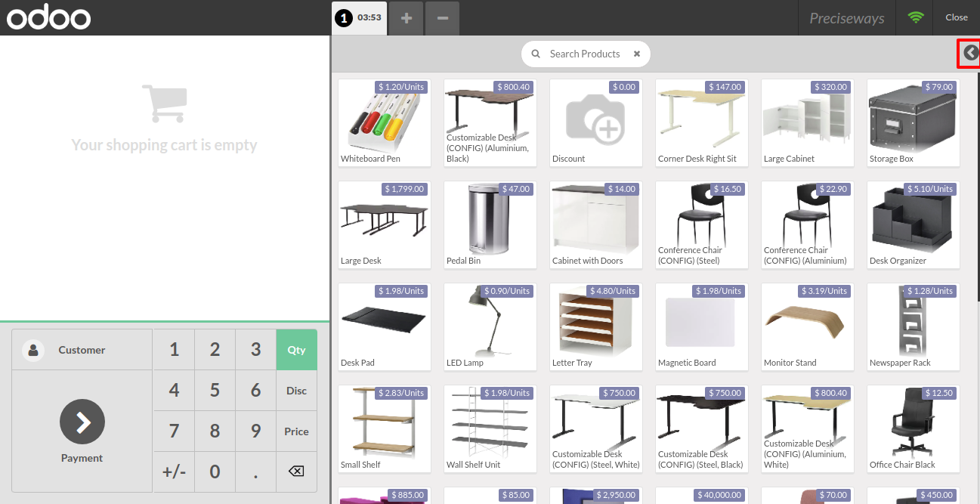
Task: Open the collapse arrow icon at top right
Action: (x=971, y=53)
